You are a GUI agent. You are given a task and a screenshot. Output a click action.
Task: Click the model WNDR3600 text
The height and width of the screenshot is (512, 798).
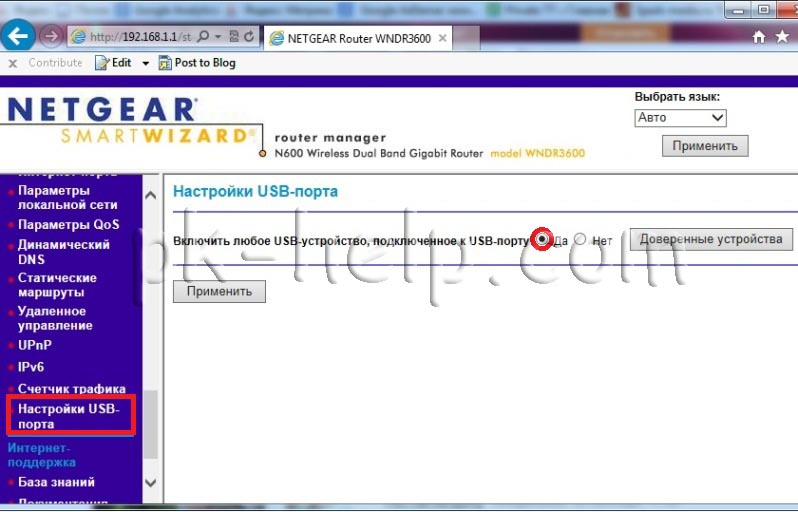point(537,153)
